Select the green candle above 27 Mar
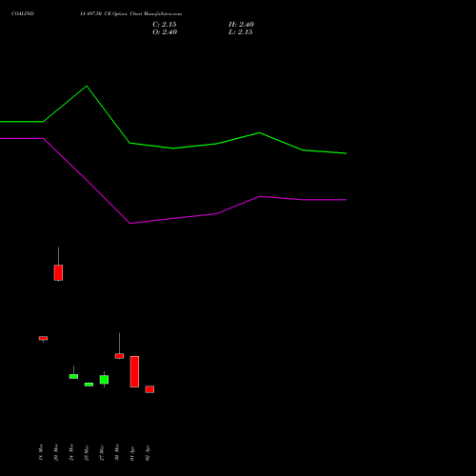The image size is (476, 476). point(104,380)
